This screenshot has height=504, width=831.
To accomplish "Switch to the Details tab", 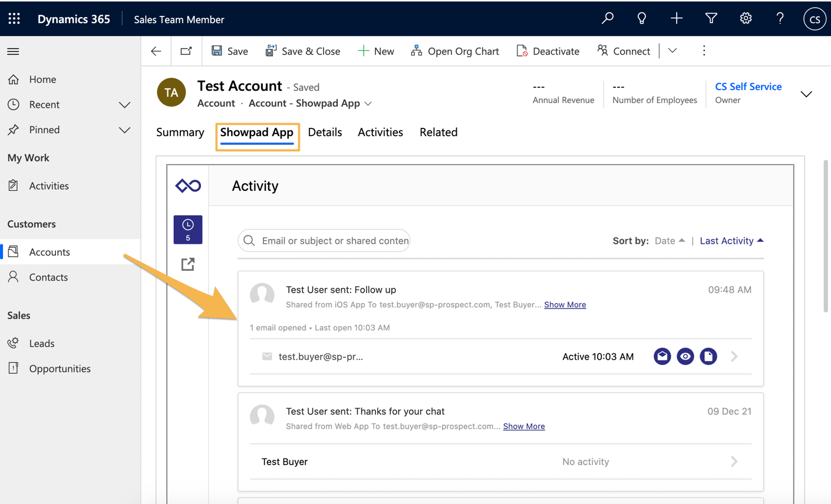I will tap(325, 132).
